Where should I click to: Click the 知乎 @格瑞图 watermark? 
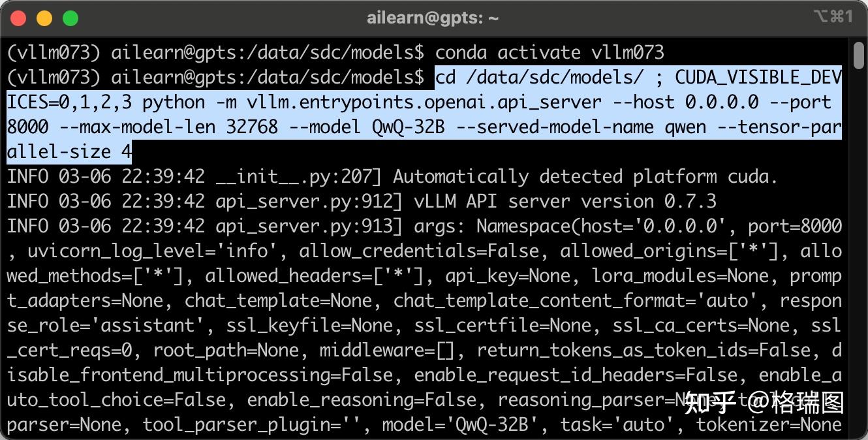[x=764, y=403]
